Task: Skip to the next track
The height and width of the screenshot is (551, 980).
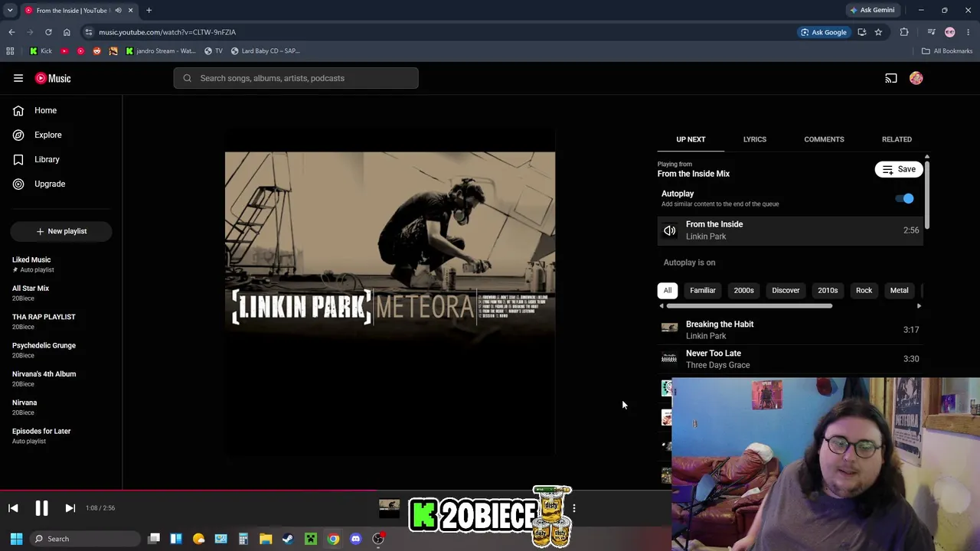Action: [x=70, y=508]
